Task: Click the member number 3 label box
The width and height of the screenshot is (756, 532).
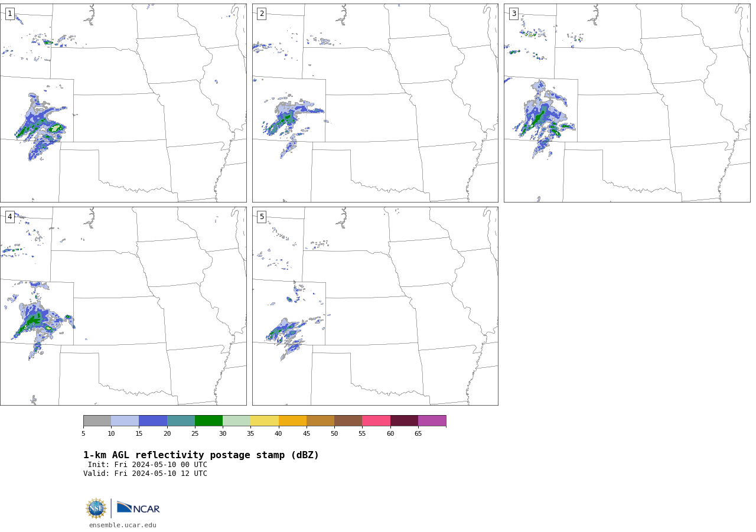Action: [513, 14]
